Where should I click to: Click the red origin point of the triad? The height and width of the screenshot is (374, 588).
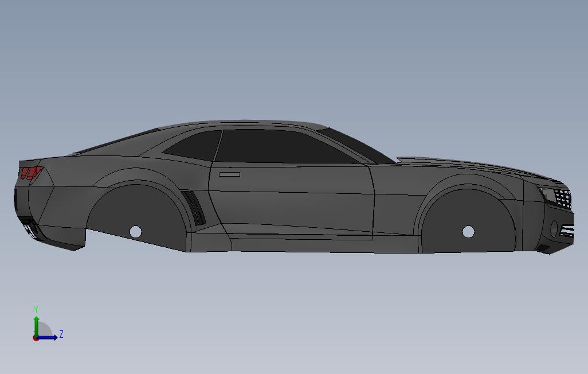[36, 338]
